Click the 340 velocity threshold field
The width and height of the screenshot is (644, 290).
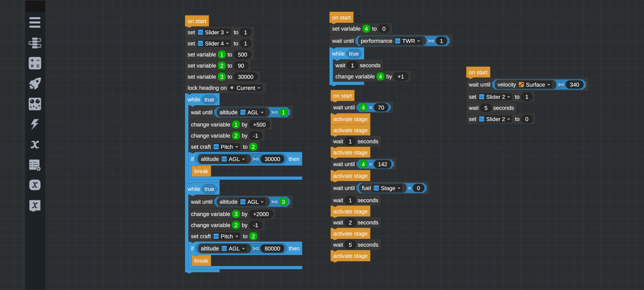pyautogui.click(x=574, y=85)
